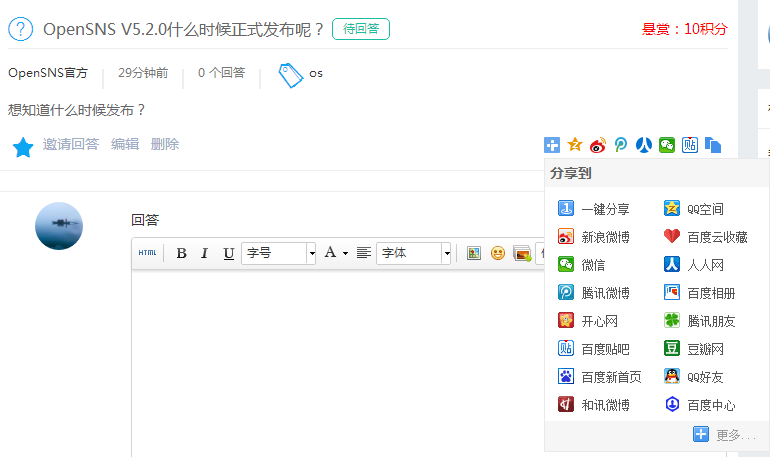Click the multi-image upload icon
The image size is (770, 457).
pyautogui.click(x=522, y=253)
